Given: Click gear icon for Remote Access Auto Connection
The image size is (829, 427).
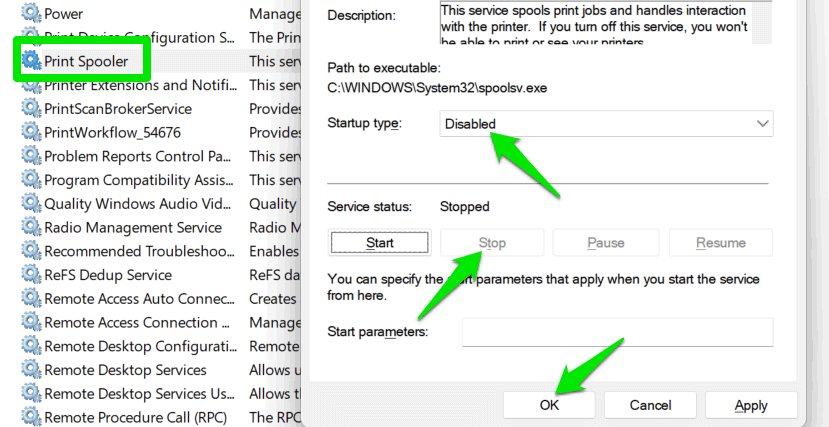Looking at the screenshot, I should [x=32, y=299].
